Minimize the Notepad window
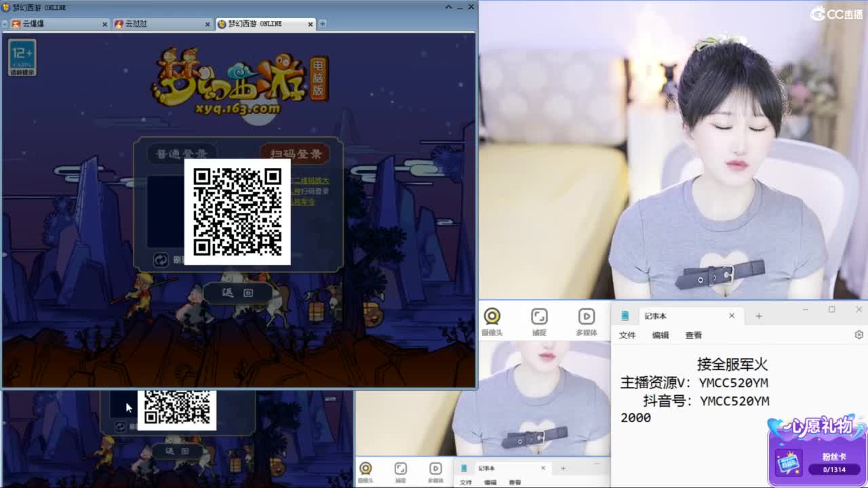 pos(805,310)
